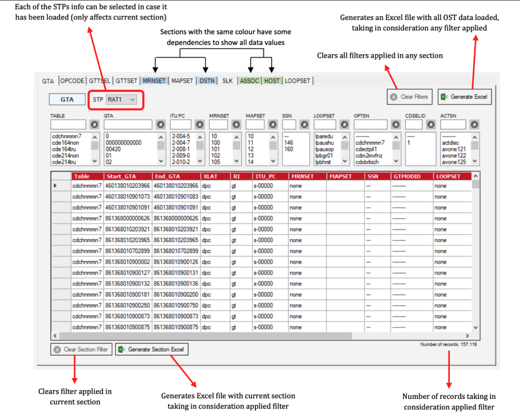Switch to the OPCODE tab
Viewport: 520px width, 420px height.
click(x=72, y=81)
